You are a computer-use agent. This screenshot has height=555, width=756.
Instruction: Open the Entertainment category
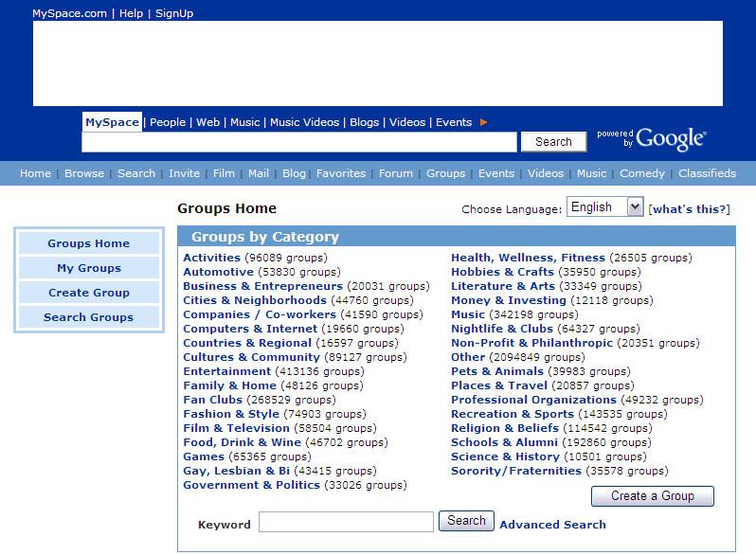[226, 371]
